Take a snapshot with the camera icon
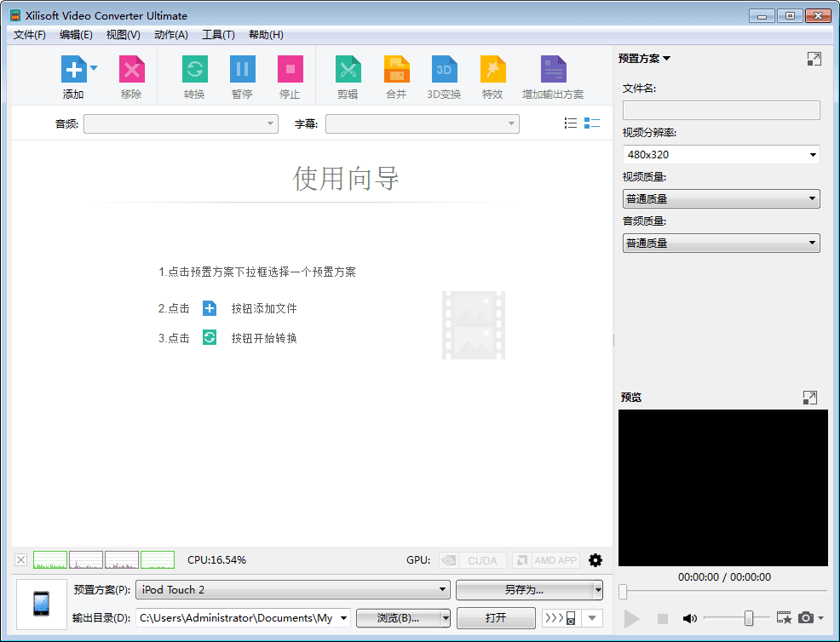 [x=806, y=618]
